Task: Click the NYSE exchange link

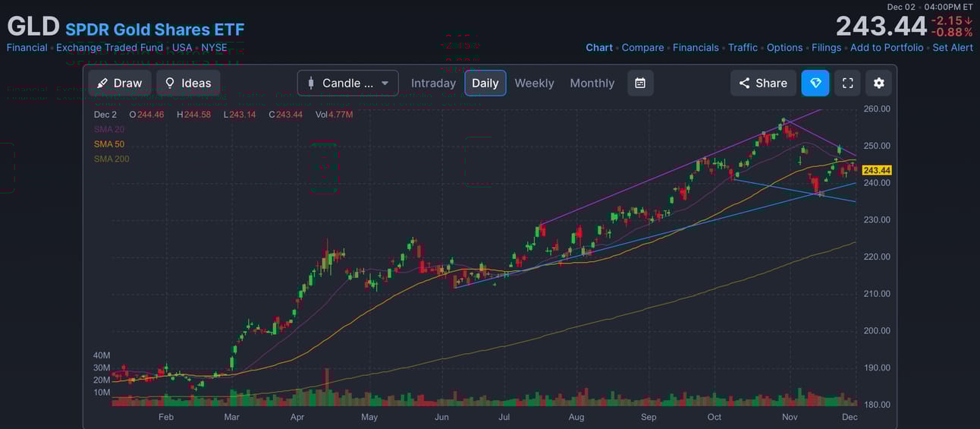Action: click(x=214, y=47)
